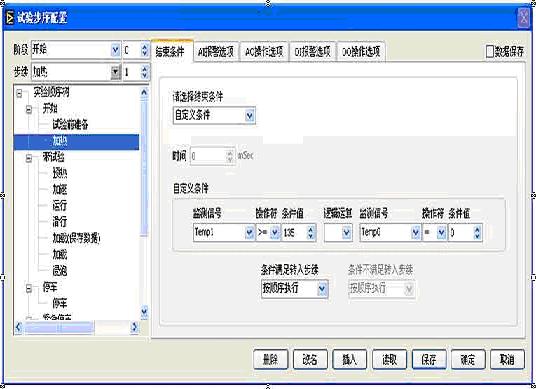Open the >= 操作符 dropdown
Viewport: 536px width, 389px height.
[275, 233]
